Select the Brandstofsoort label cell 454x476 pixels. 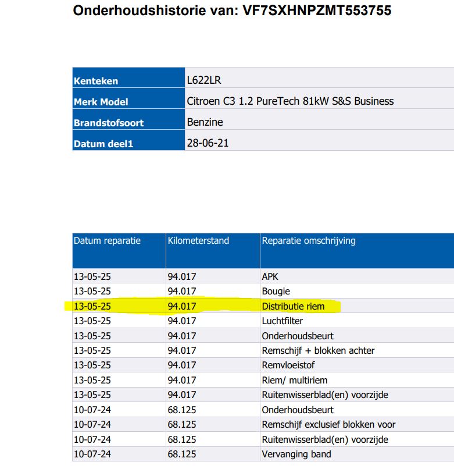click(x=109, y=123)
